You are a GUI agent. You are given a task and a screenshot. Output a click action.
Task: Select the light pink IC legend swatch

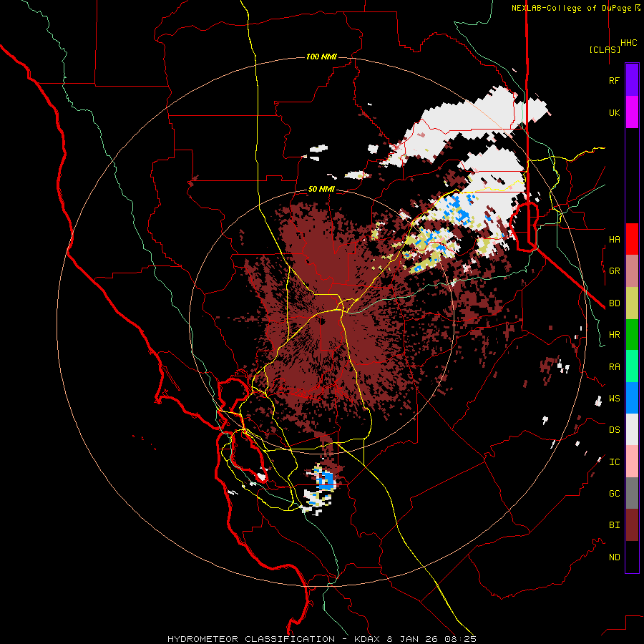632,462
